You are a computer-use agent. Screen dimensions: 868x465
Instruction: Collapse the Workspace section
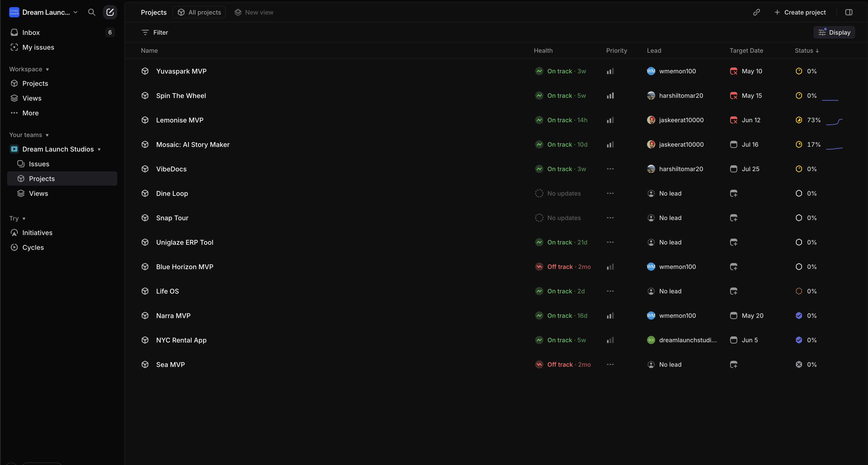click(29, 69)
